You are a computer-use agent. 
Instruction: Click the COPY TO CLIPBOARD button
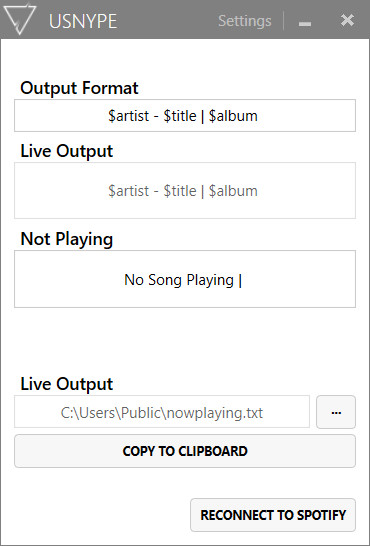click(185, 451)
